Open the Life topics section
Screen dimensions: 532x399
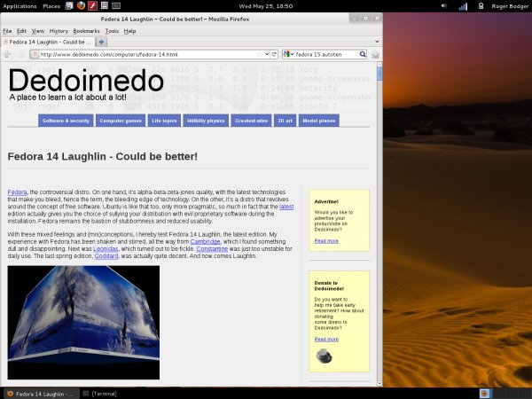[164, 121]
